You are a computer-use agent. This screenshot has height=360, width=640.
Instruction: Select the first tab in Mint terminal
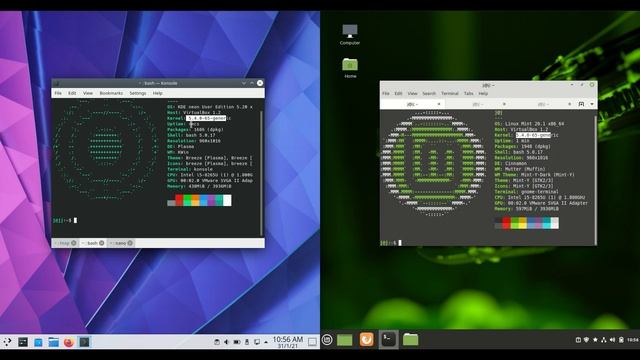tap(412, 104)
